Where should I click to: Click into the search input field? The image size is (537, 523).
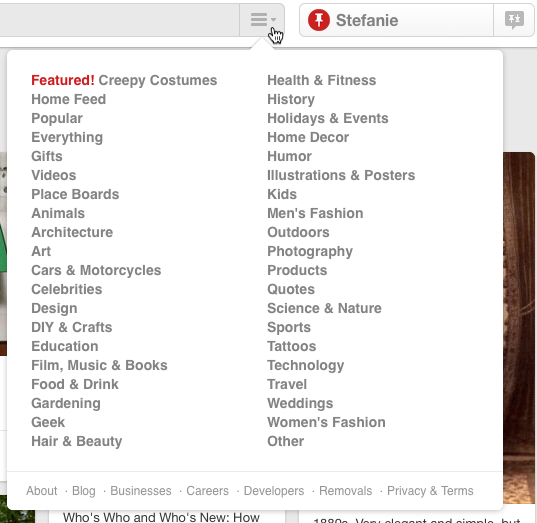click(119, 20)
